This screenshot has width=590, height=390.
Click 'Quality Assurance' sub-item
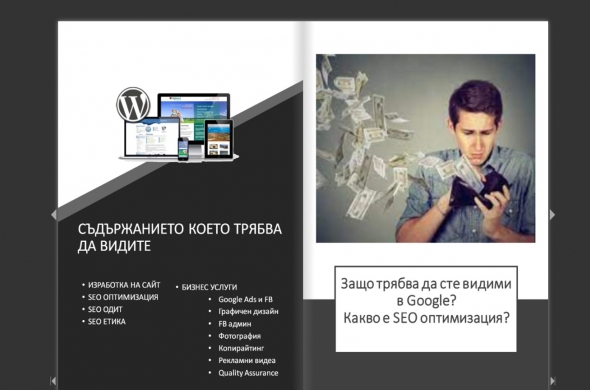[248, 373]
